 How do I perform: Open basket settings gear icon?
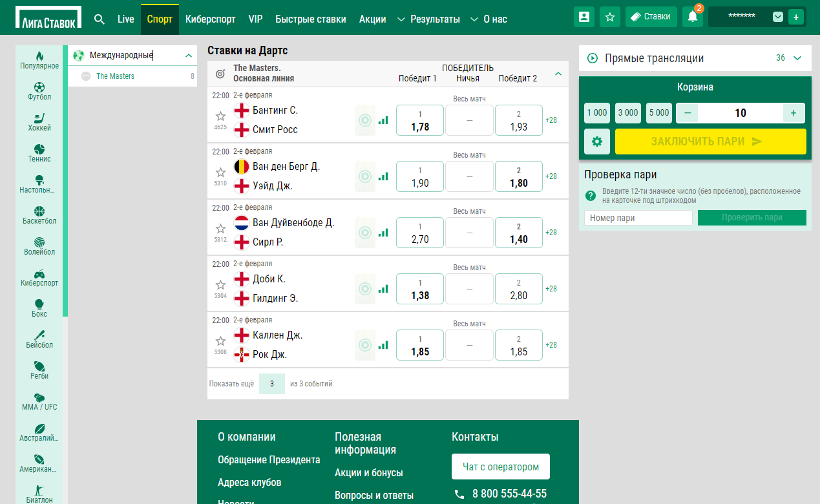pyautogui.click(x=597, y=142)
